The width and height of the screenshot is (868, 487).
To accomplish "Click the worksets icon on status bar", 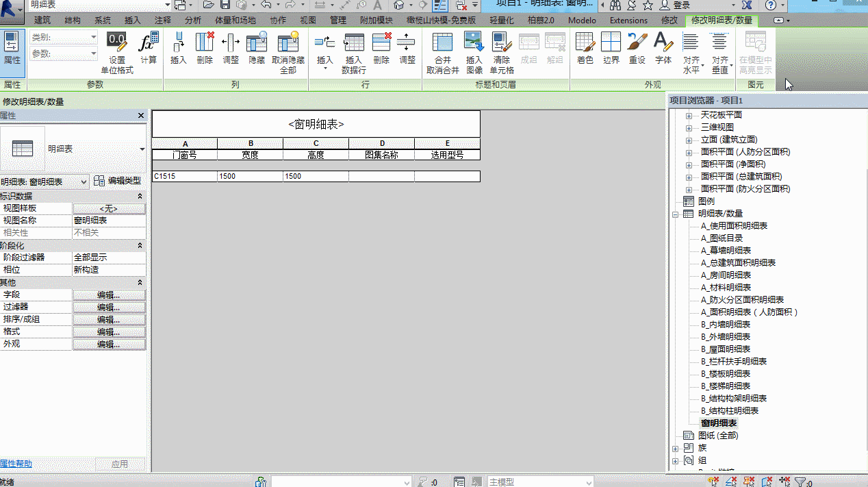I will pos(261,482).
